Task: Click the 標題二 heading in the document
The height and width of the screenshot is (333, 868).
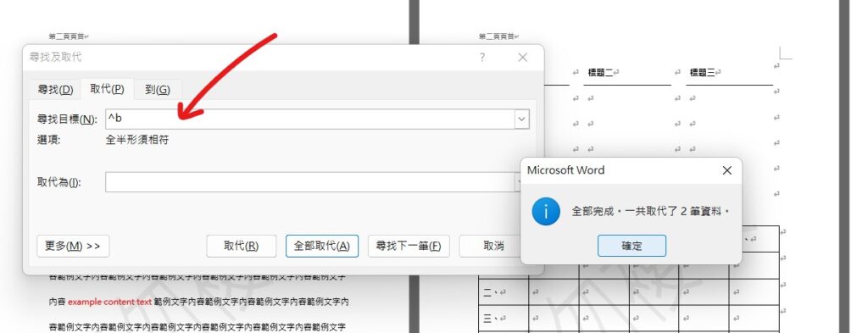Action: (601, 73)
